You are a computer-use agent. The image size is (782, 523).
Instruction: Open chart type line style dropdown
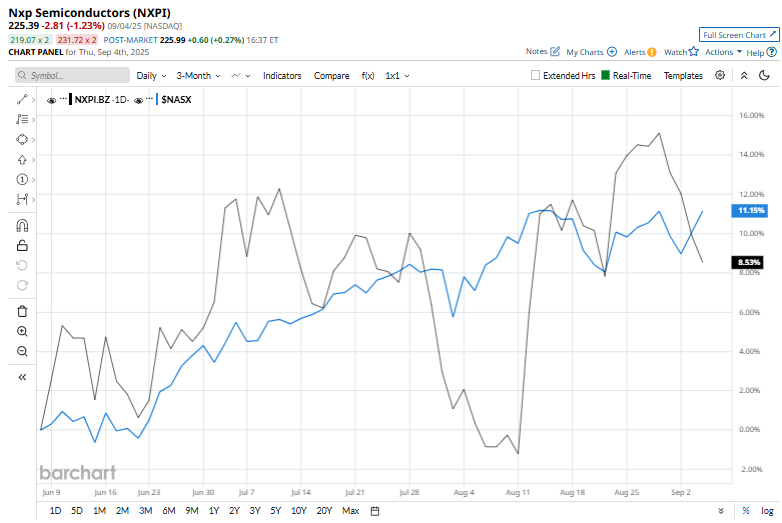[x=240, y=76]
